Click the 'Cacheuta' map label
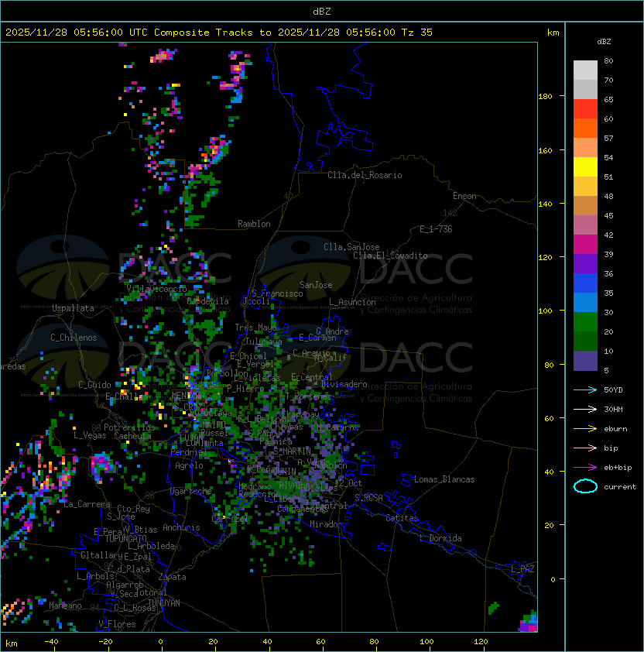Image resolution: width=644 pixels, height=652 pixels. 132,436
